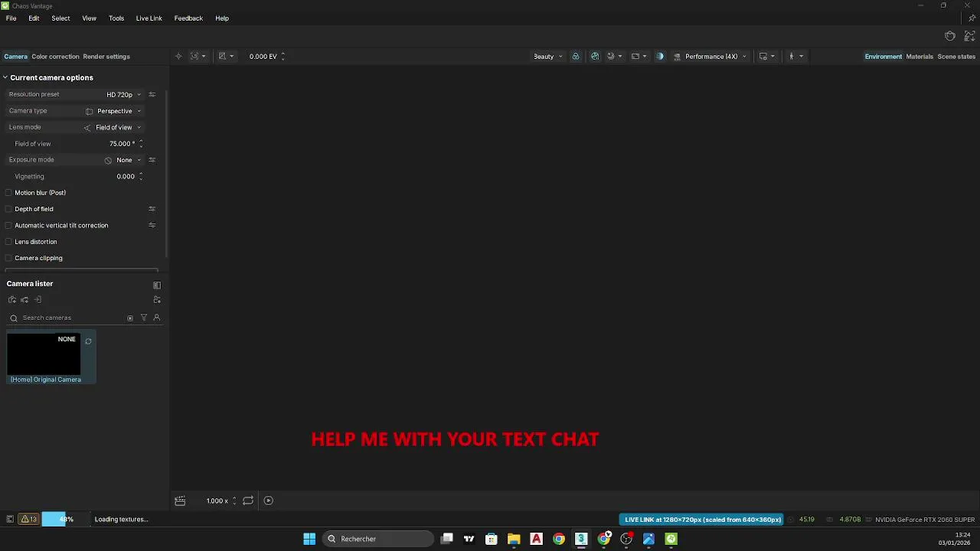The image size is (980, 551).
Task: Open the Beauty render element dropdown
Action: [548, 57]
